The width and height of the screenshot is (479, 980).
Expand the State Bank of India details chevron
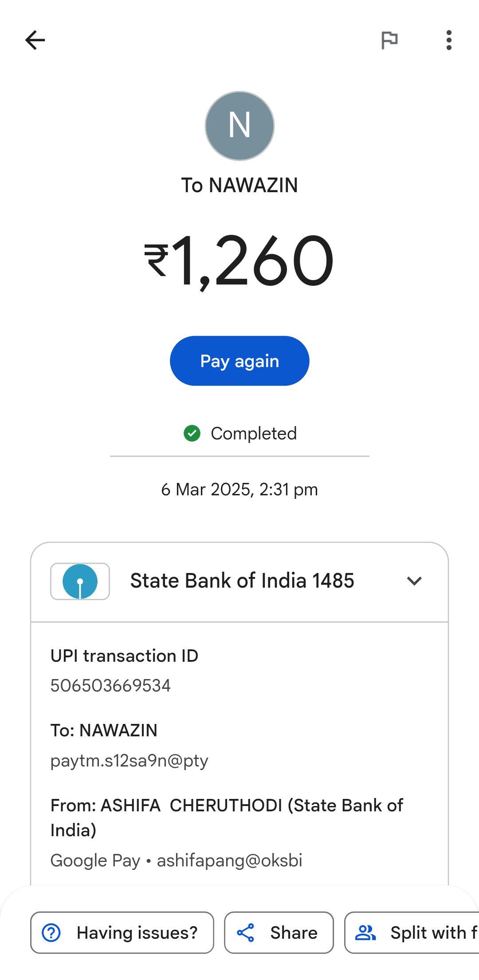coord(414,581)
